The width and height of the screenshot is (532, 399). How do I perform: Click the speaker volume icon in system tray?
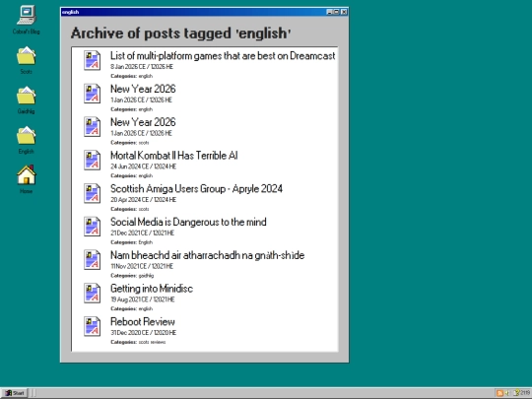[507, 393]
